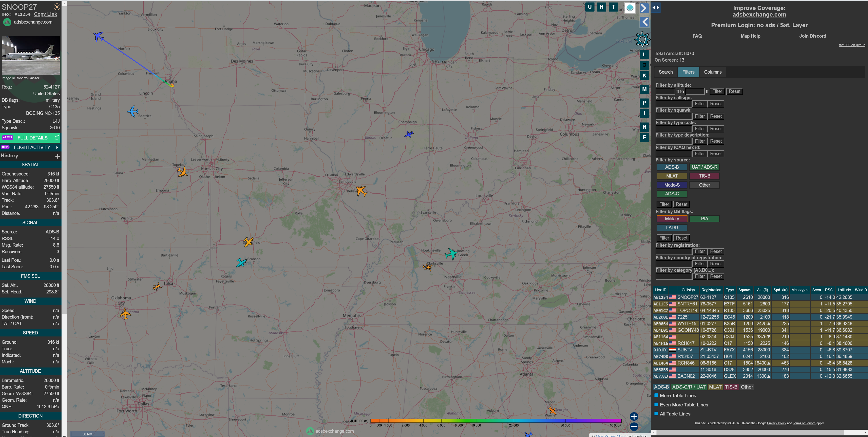Switch to the Filters tab
Image resolution: width=868 pixels, height=437 pixels.
pyautogui.click(x=688, y=72)
